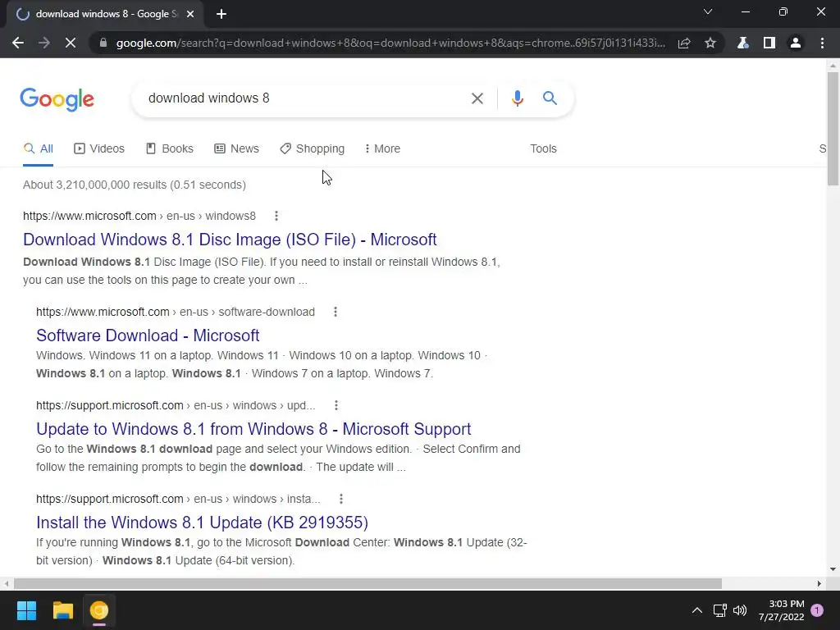Click into the search query field
This screenshot has width=840, height=630.
(x=305, y=98)
